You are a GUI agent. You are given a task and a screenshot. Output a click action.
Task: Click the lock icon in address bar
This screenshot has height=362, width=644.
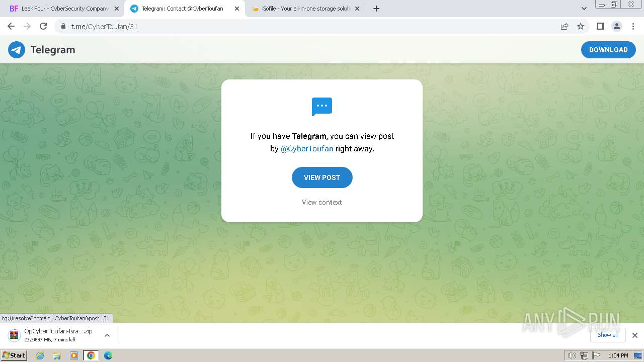coord(63,26)
